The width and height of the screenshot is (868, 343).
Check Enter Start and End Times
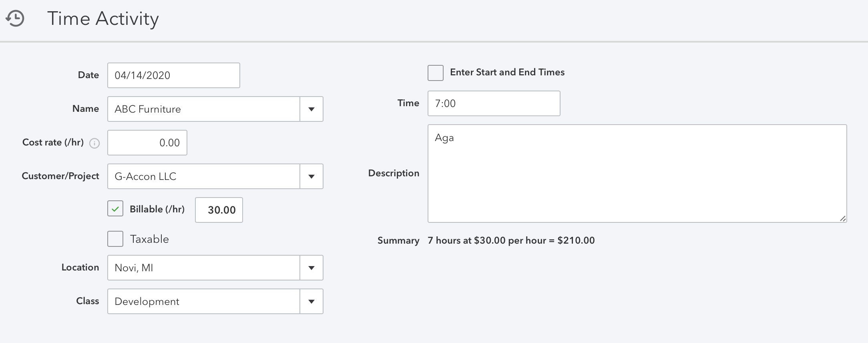[436, 73]
